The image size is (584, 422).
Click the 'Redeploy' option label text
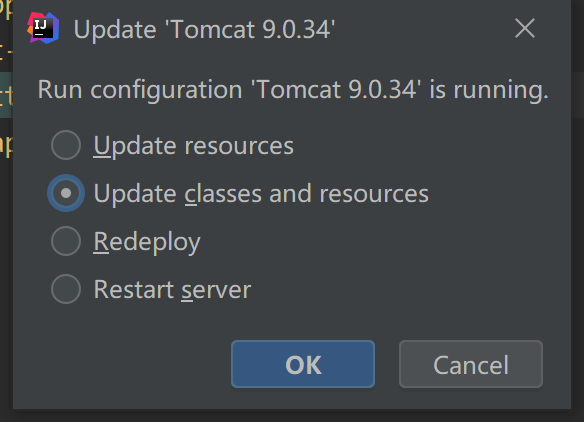coord(147,242)
